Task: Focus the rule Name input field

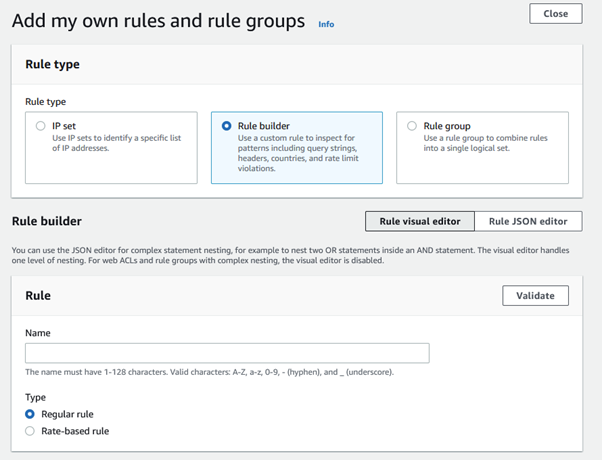Action: tap(227, 353)
